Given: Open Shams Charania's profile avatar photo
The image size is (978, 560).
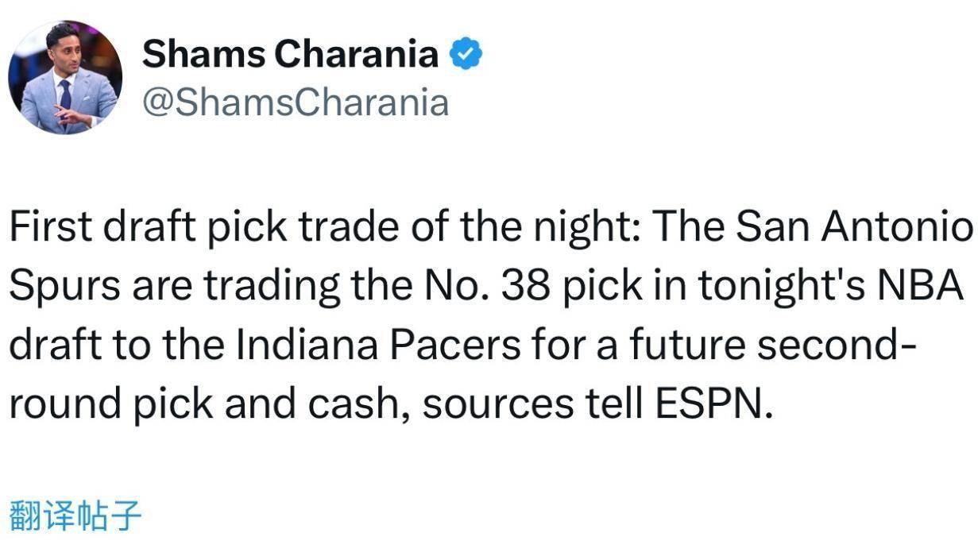Looking at the screenshot, I should click(65, 77).
